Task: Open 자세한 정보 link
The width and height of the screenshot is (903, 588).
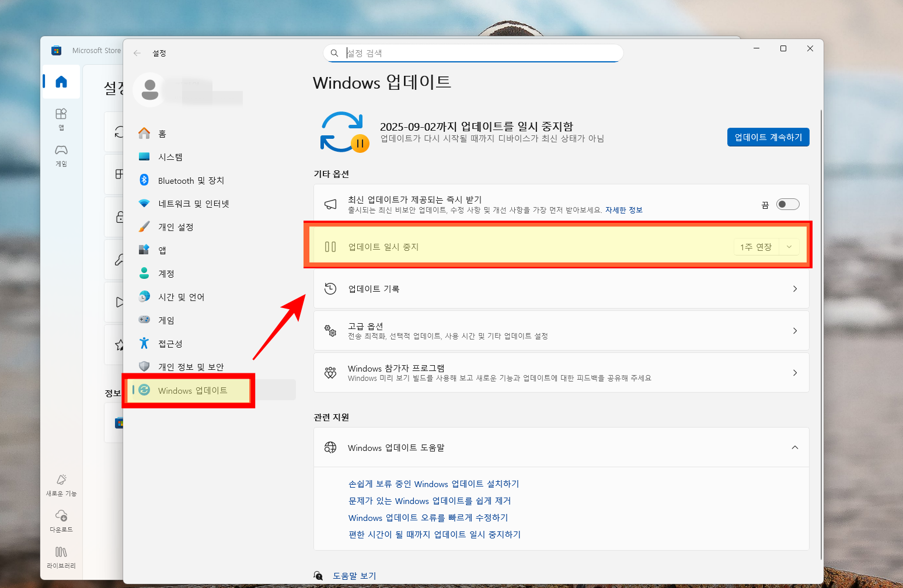Action: 624,210
